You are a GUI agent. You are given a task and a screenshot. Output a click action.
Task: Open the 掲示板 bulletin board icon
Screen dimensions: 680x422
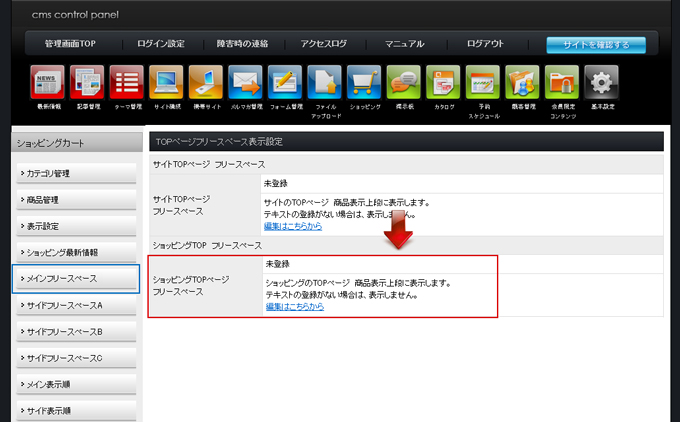403,83
